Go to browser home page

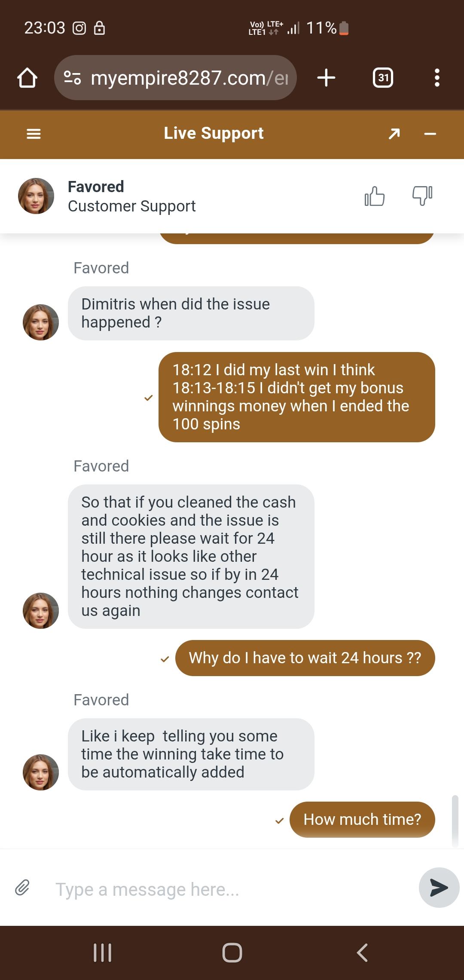[x=27, y=78]
